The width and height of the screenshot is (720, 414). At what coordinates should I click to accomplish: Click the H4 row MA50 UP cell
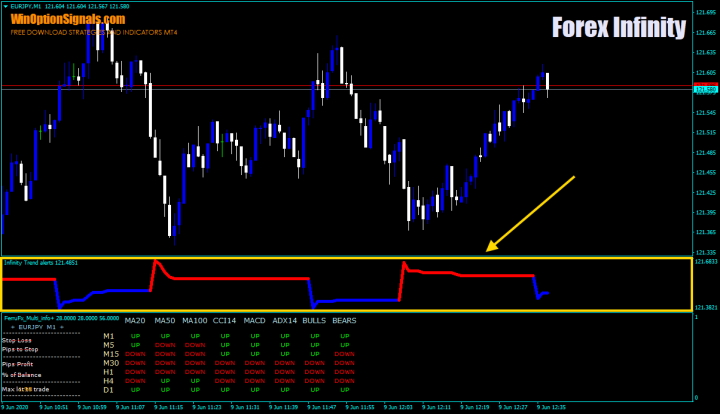[165, 381]
